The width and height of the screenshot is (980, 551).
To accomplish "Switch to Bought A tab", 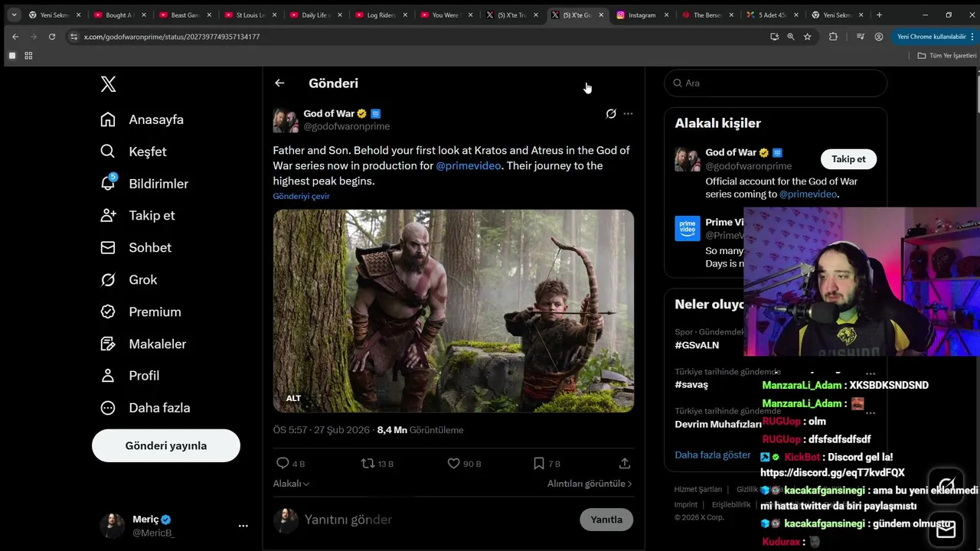I will 119,15.
